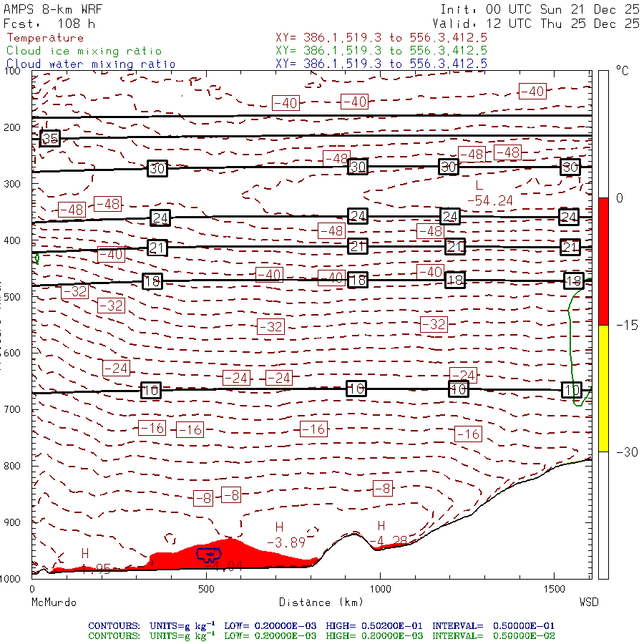The height and width of the screenshot is (644, 644).
Task: Click the blue Cloud water mixing ratio label
Action: 91,64
